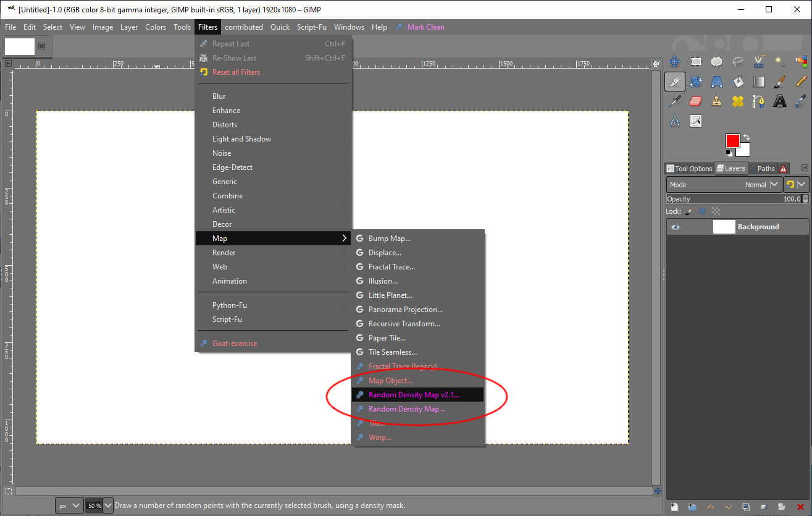This screenshot has width=812, height=516.
Task: Close the image tab with its X
Action: click(42, 46)
